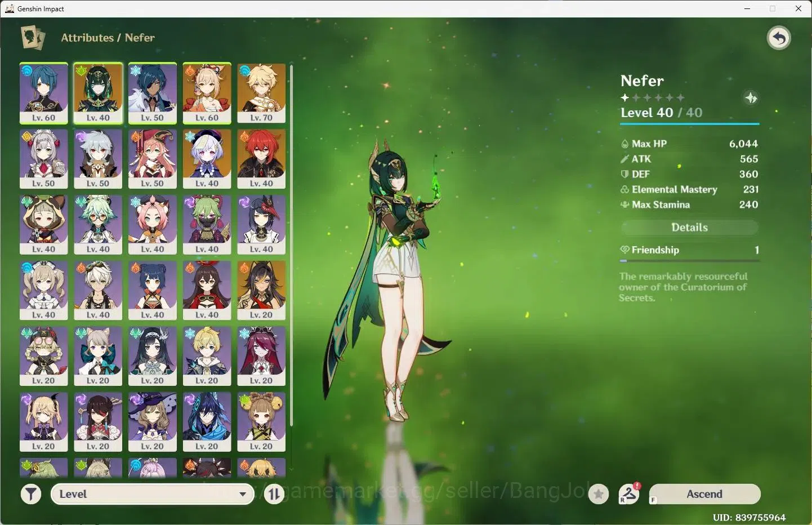Select Beidou Lv. 20 portrait
The width and height of the screenshot is (812, 525).
[x=98, y=422]
